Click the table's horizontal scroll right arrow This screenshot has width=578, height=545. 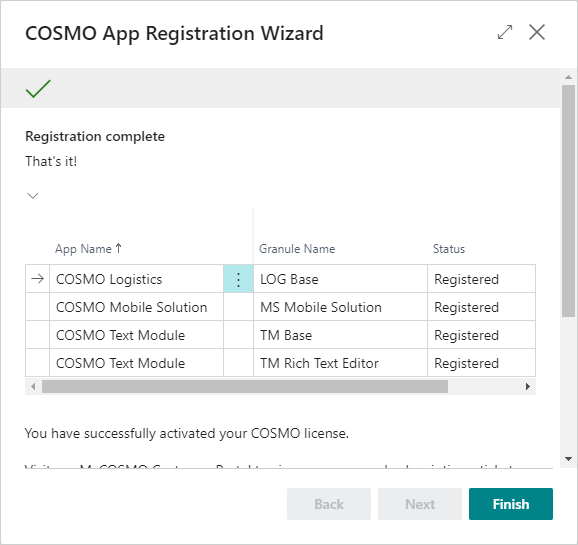coord(528,386)
